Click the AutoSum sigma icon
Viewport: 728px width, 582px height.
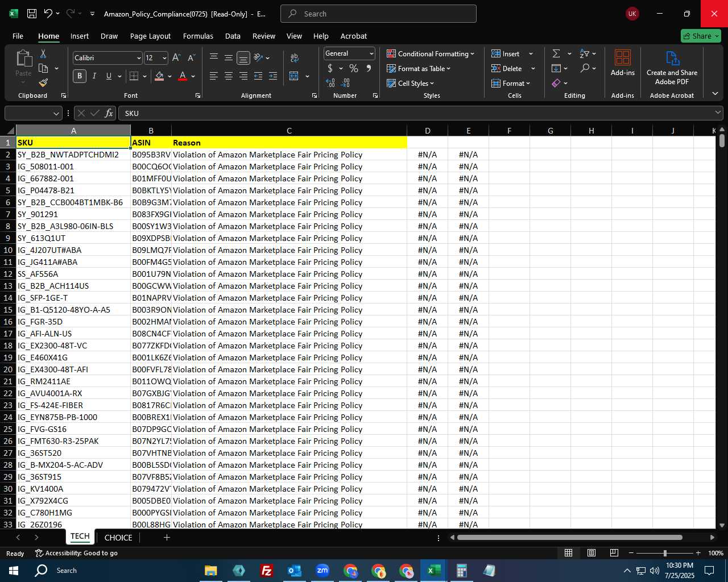[x=556, y=53]
